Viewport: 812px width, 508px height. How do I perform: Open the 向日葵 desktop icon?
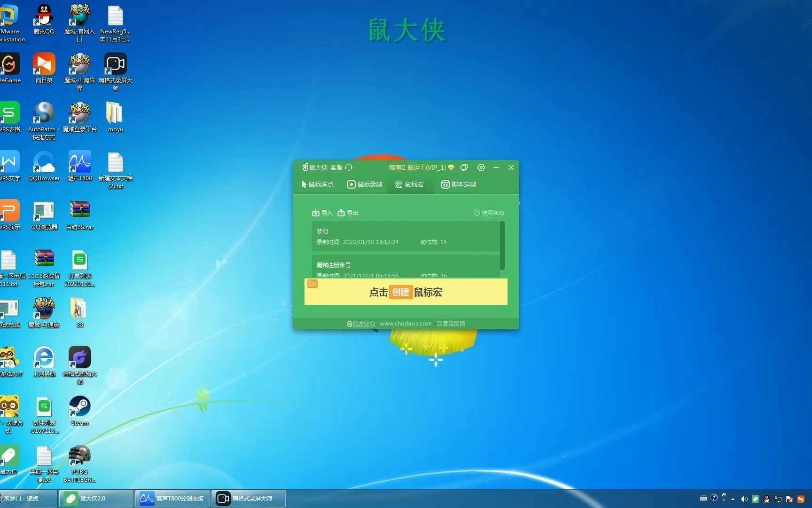[x=44, y=68]
